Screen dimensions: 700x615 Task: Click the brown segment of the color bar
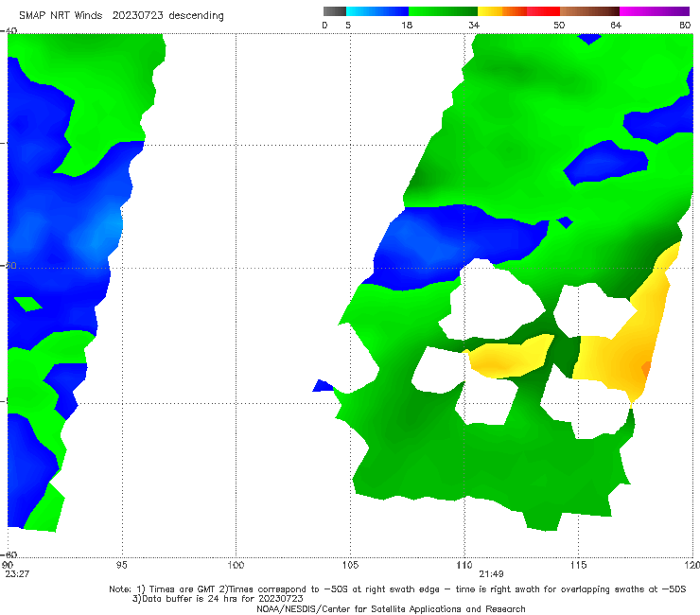589,11
